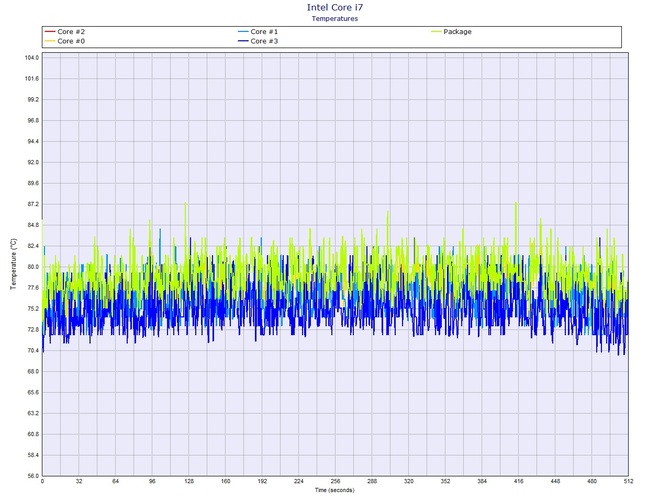Click the light blue Core #1 legend line
670x502 pixels.
[243, 32]
